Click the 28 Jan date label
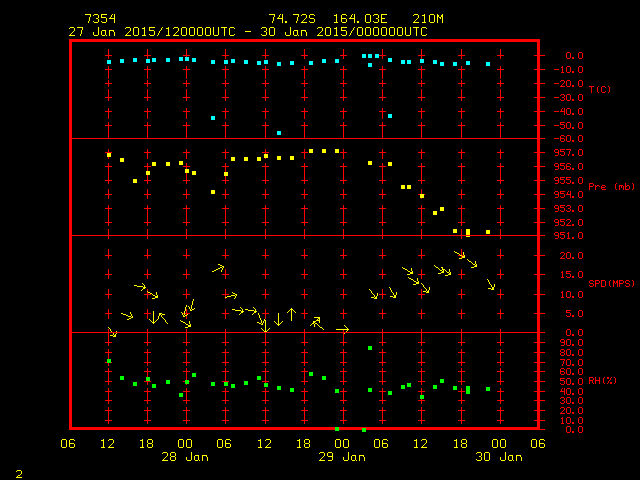 pos(185,457)
